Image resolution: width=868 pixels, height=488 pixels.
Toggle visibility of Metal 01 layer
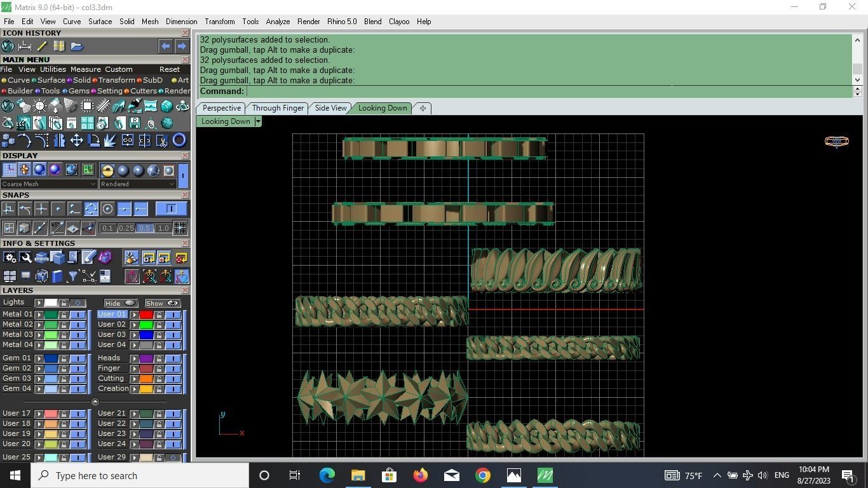78,315
